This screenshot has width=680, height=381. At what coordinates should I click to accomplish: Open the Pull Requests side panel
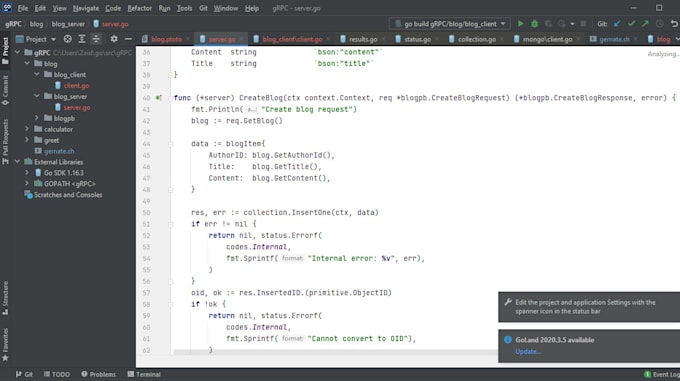click(x=5, y=141)
